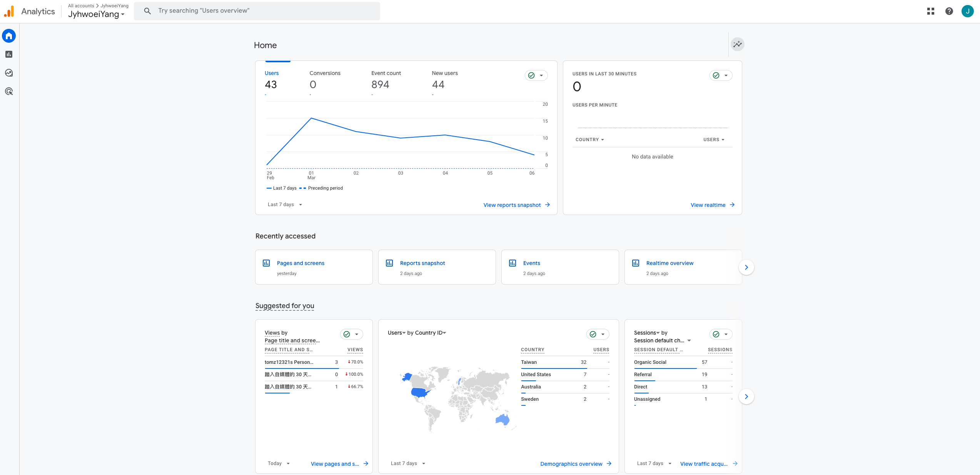Image resolution: width=980 pixels, height=475 pixels.
Task: Click the Taiwan row in country table
Action: tap(565, 362)
